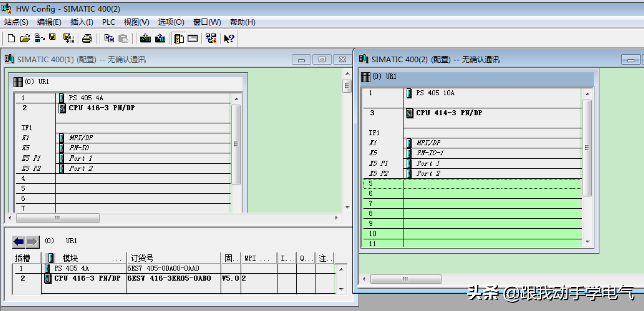The width and height of the screenshot is (644, 311).
Task: Open the PLC menu
Action: coord(108,22)
